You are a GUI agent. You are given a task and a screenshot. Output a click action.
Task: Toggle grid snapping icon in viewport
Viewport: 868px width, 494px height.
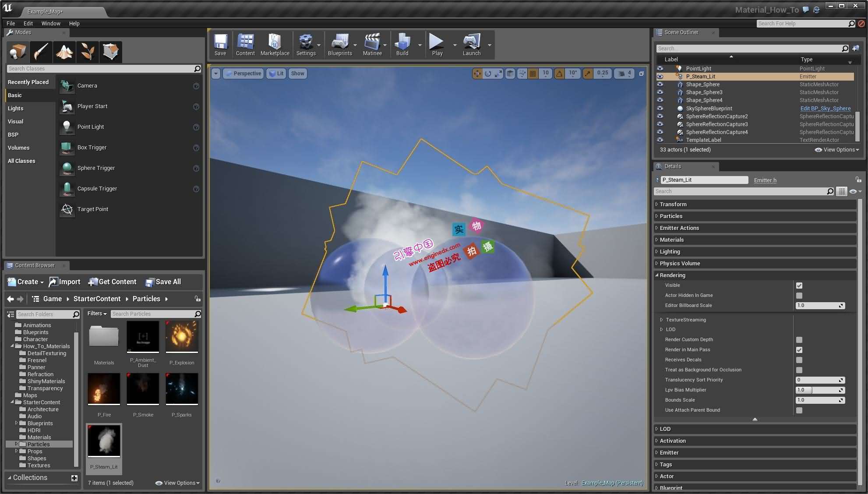click(x=533, y=74)
